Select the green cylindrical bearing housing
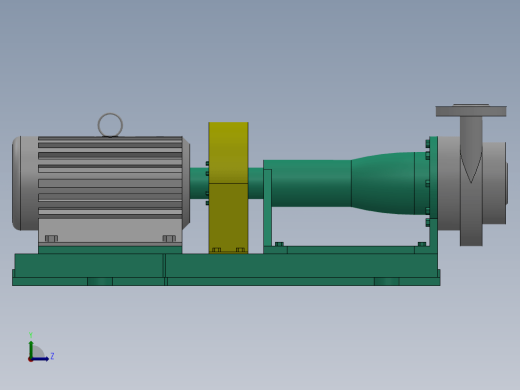Viewport: 520px width, 390px height. tap(307, 183)
